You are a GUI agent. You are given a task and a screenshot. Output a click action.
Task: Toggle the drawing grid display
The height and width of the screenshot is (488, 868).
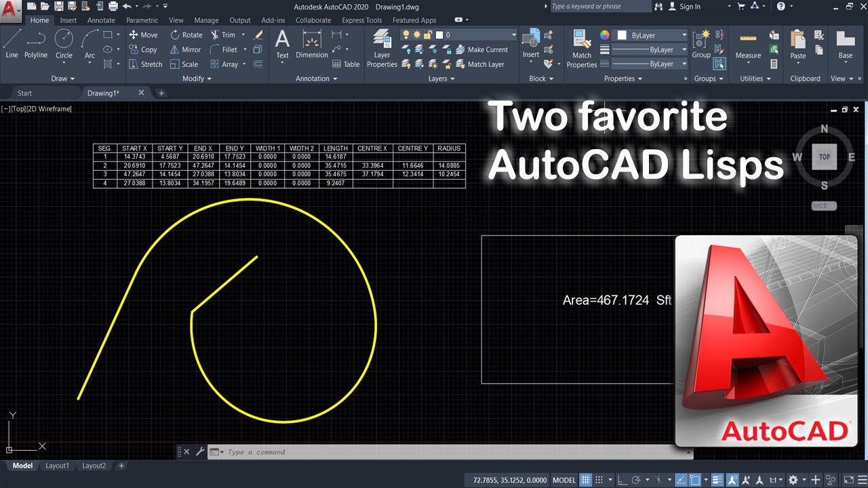tap(585, 480)
